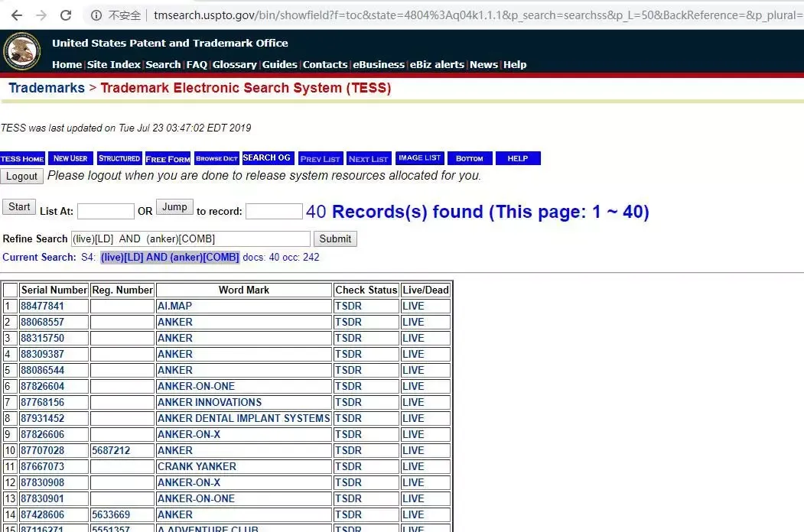The width and height of the screenshot is (804, 532).
Task: Open the CRANK YANKER word mark
Action: tap(197, 466)
